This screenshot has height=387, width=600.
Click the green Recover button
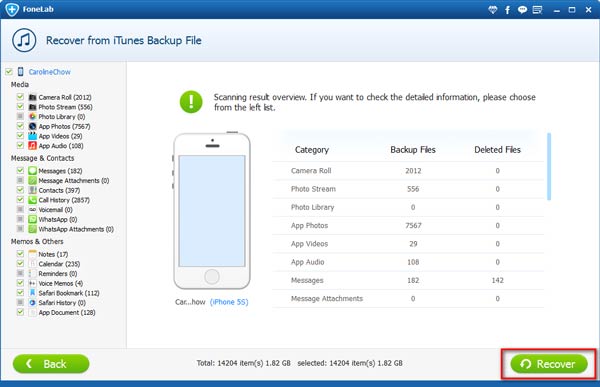pos(549,364)
